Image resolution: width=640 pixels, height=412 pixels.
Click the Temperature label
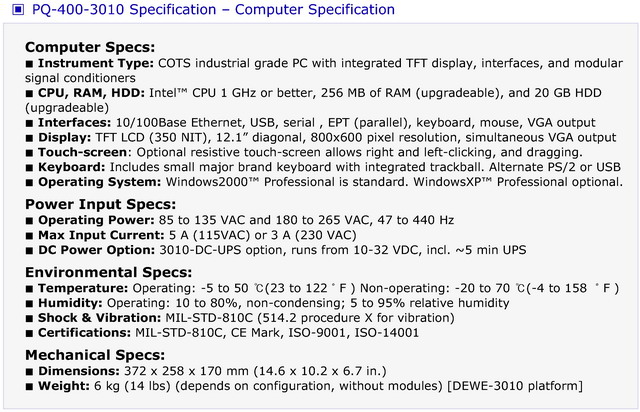point(83,288)
